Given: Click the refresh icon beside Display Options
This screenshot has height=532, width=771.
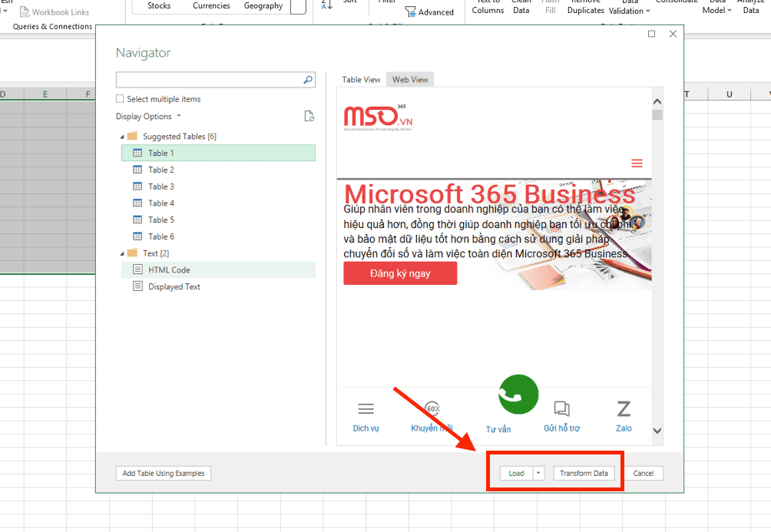Looking at the screenshot, I should [x=309, y=116].
